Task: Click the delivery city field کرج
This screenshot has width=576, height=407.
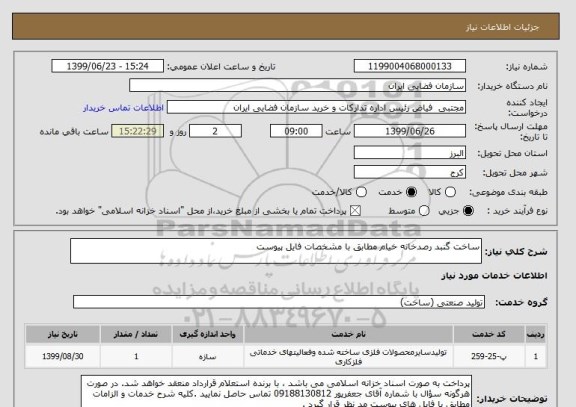Action: coord(410,172)
